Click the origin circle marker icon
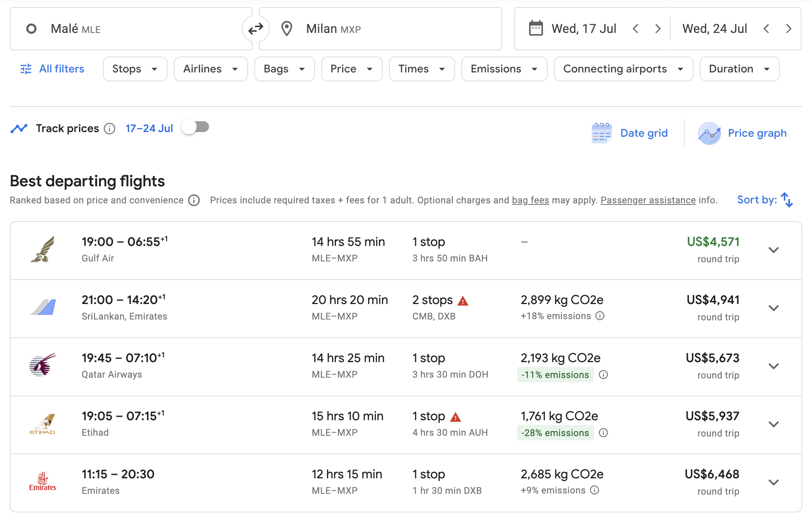This screenshot has height=519, width=812. tap(31, 29)
